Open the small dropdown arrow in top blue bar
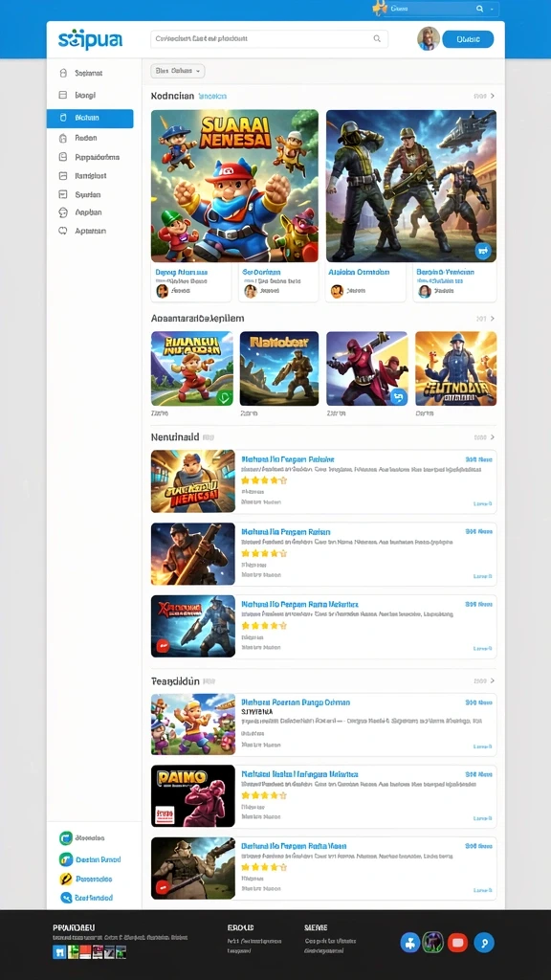This screenshot has width=551, height=980. (493, 9)
